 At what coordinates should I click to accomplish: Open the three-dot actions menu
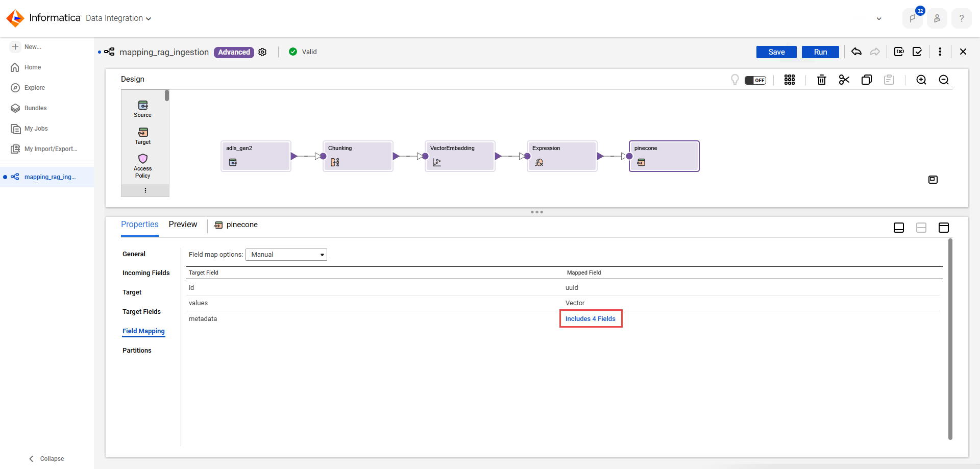(940, 52)
